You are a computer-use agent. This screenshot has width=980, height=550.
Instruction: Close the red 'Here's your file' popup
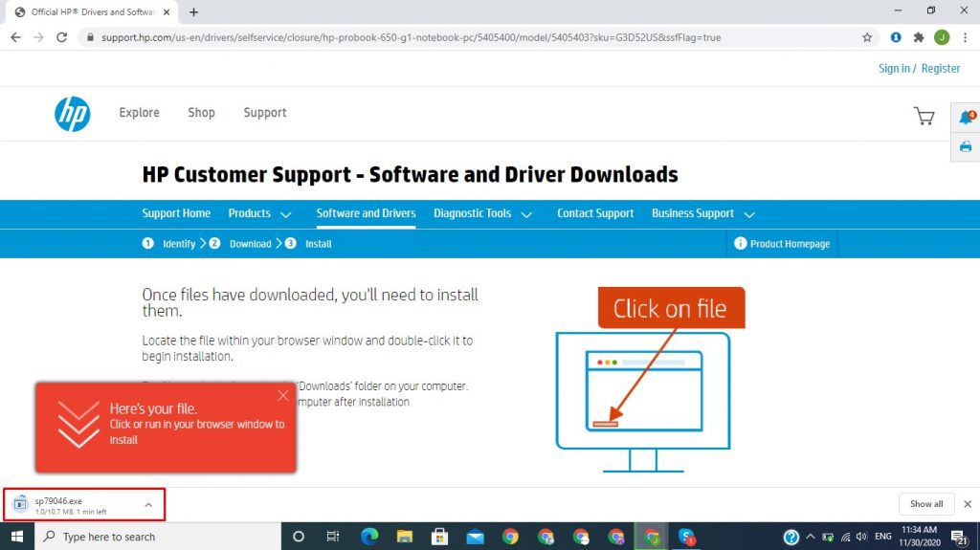[282, 395]
